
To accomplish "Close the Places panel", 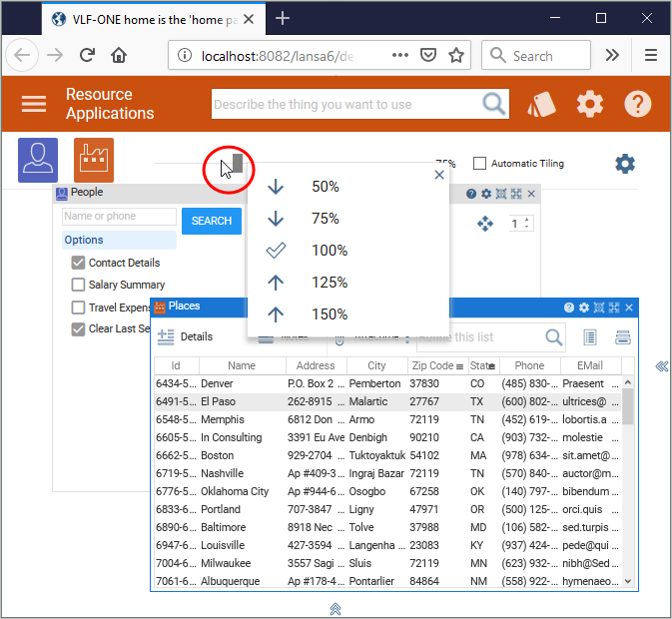I will pos(629,308).
